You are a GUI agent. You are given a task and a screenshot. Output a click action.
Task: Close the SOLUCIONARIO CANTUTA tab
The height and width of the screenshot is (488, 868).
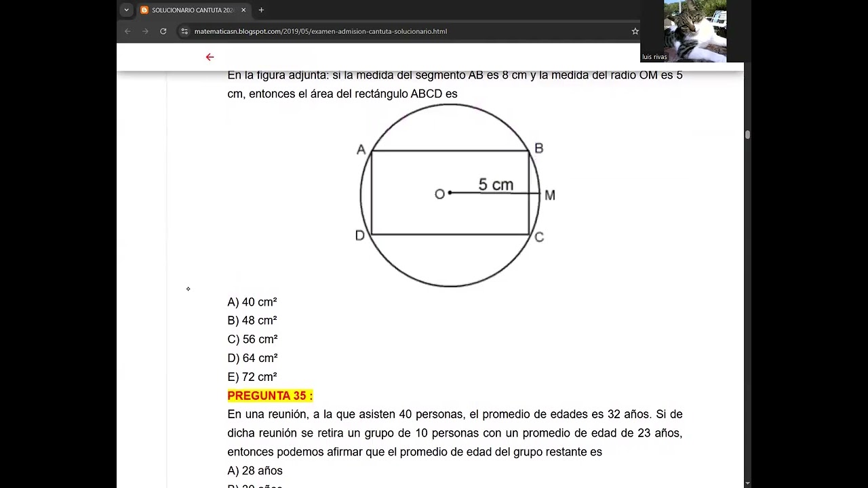tap(243, 10)
